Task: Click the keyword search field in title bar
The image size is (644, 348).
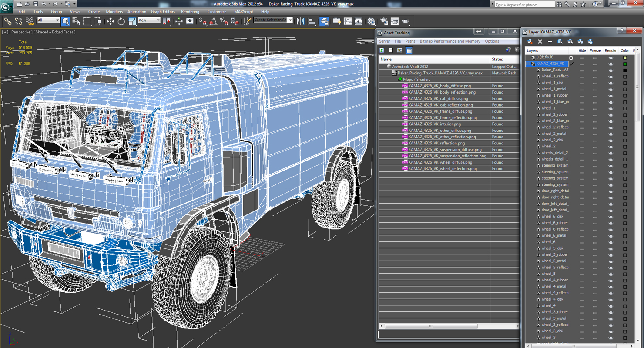Action: (x=524, y=4)
